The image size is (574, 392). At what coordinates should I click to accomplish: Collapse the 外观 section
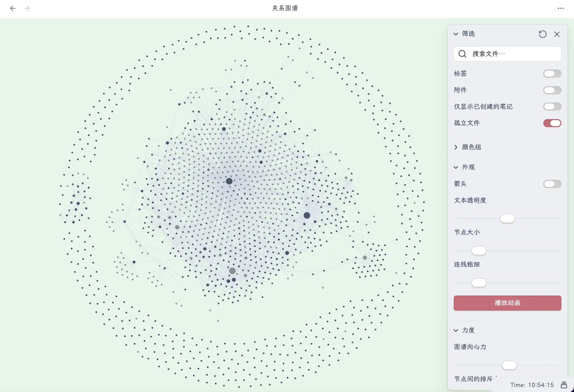pos(456,167)
